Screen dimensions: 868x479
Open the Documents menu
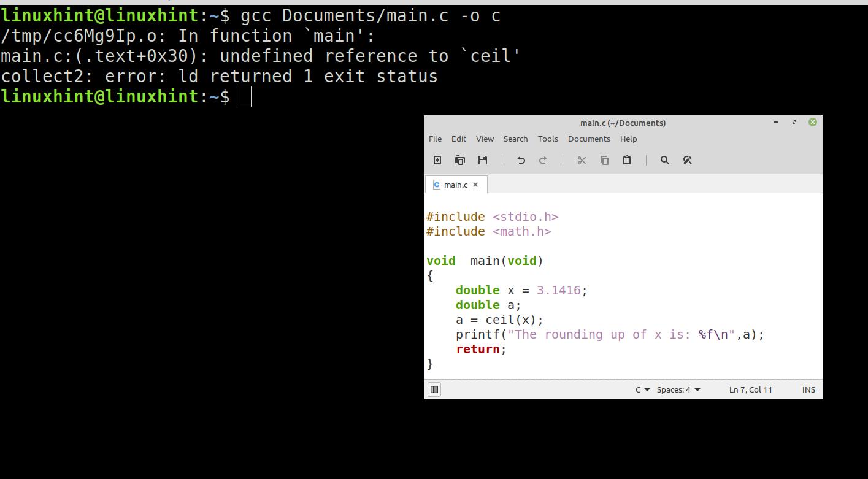click(x=589, y=139)
